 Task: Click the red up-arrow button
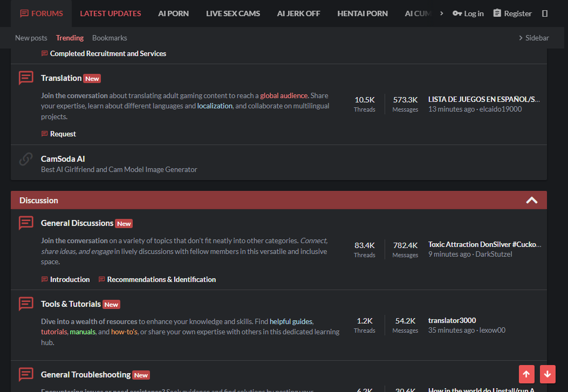[x=526, y=374]
